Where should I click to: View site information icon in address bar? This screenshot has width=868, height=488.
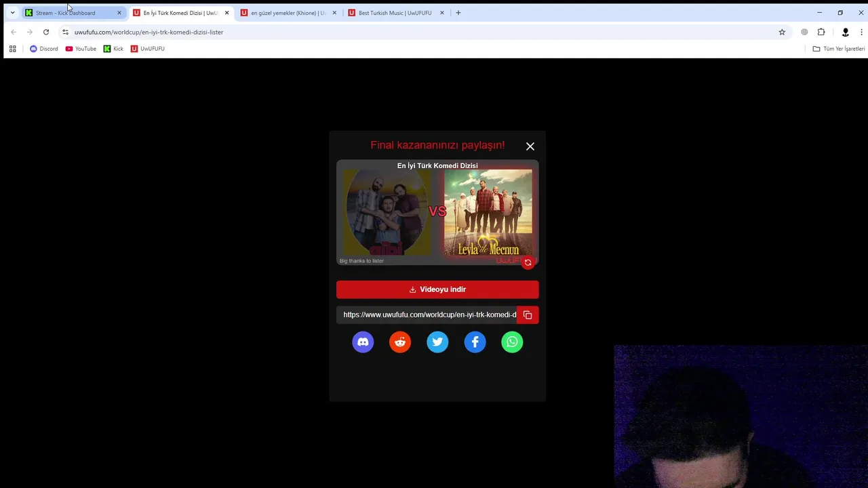coord(65,32)
